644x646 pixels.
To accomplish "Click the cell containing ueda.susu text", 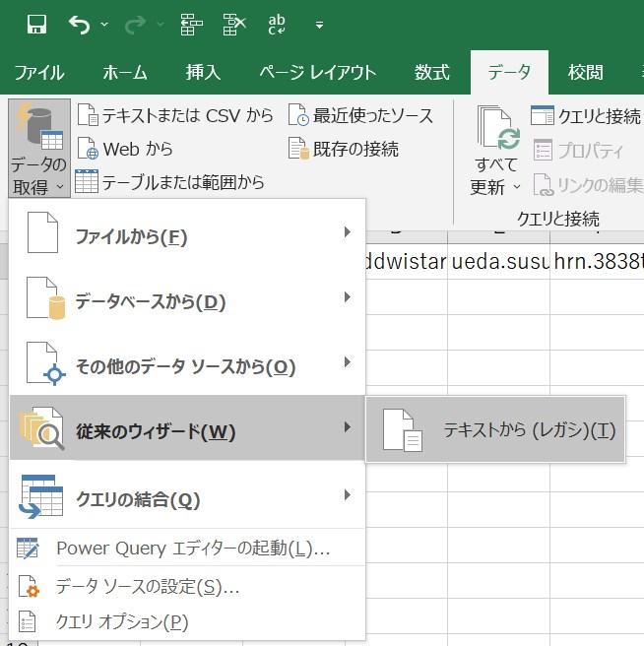I will click(x=499, y=261).
